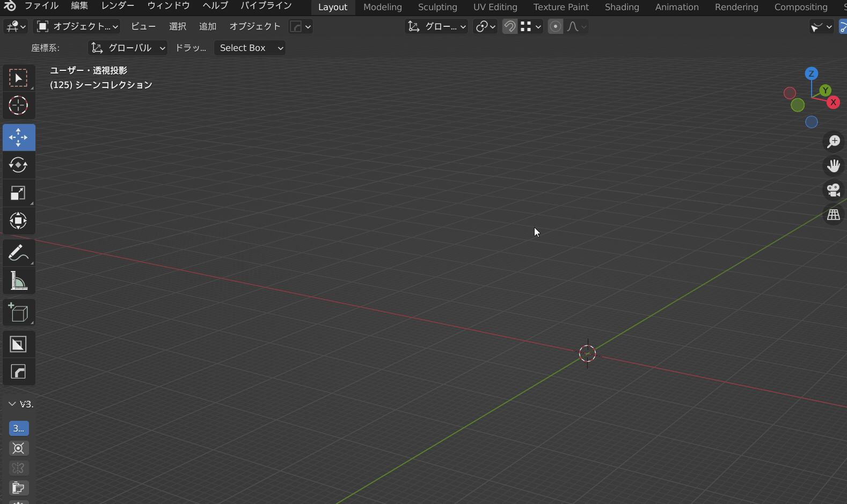The height and width of the screenshot is (504, 847).
Task: Click the negative Y axis gizmo circle
Action: coord(798,105)
